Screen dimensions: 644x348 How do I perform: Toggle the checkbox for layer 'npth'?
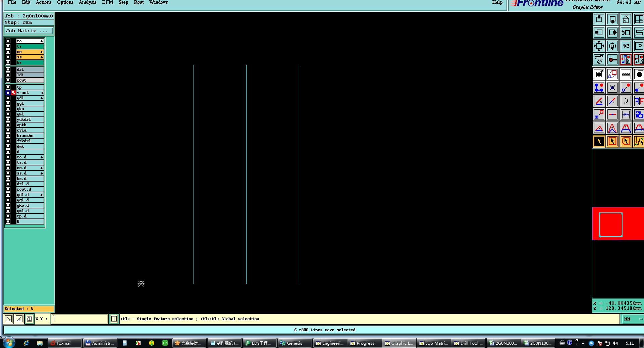(x=8, y=125)
